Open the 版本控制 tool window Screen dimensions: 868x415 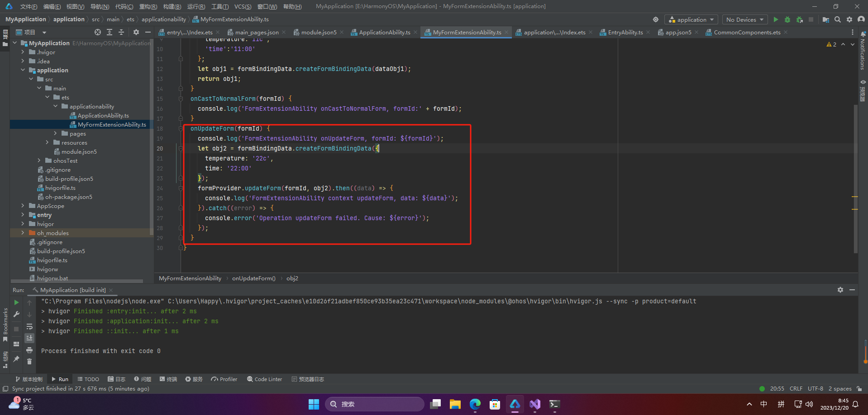pyautogui.click(x=29, y=379)
